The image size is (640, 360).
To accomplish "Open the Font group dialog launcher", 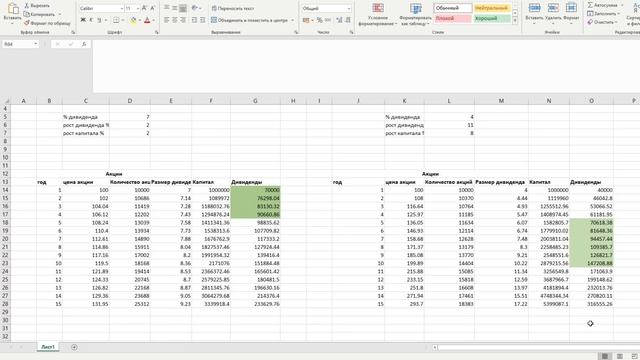I will coord(157,32).
